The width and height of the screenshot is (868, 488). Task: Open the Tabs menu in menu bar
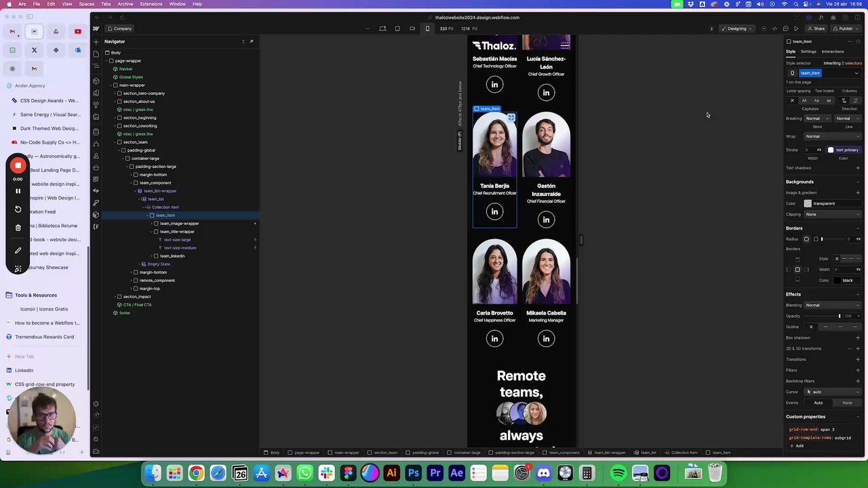click(106, 4)
